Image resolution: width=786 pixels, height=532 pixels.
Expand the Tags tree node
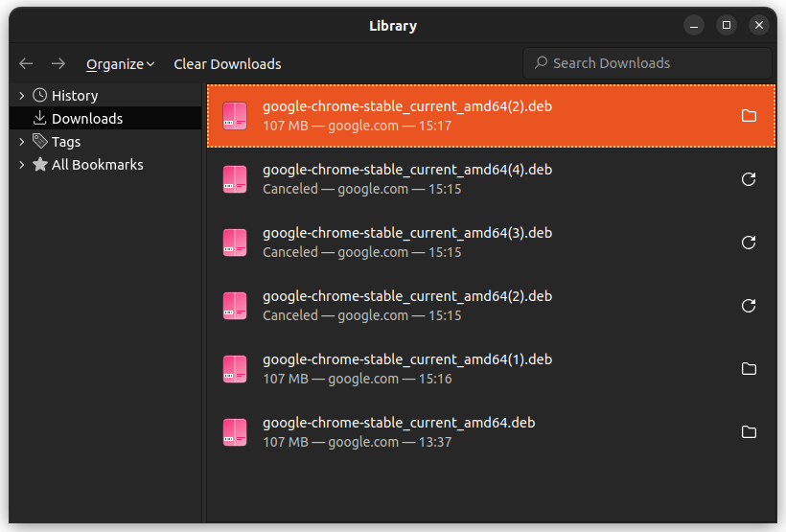point(21,142)
